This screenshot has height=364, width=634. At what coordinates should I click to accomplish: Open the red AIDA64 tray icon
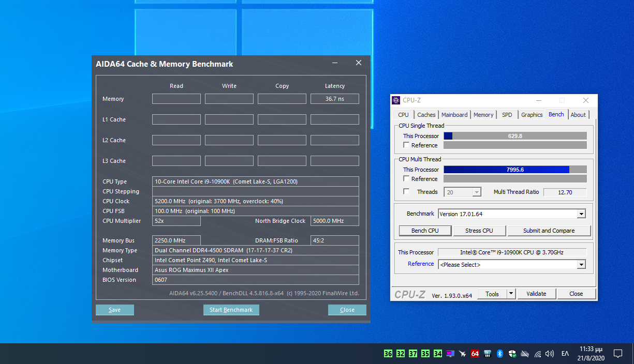[475, 354]
